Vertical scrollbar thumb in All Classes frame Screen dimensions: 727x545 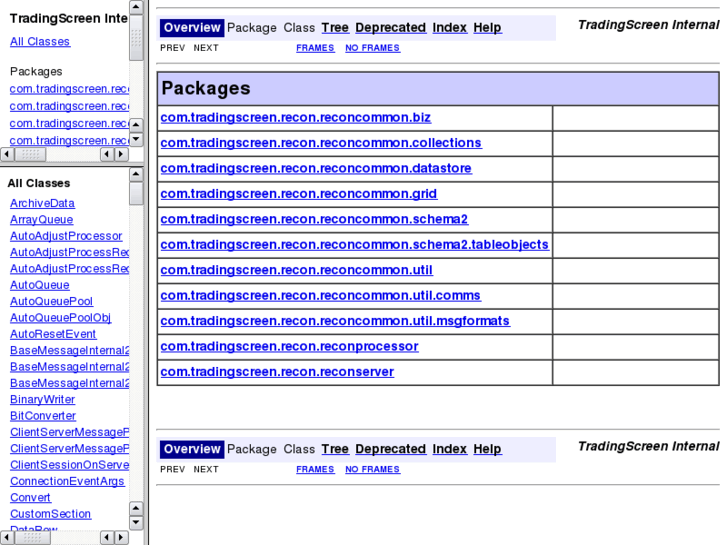click(x=136, y=192)
